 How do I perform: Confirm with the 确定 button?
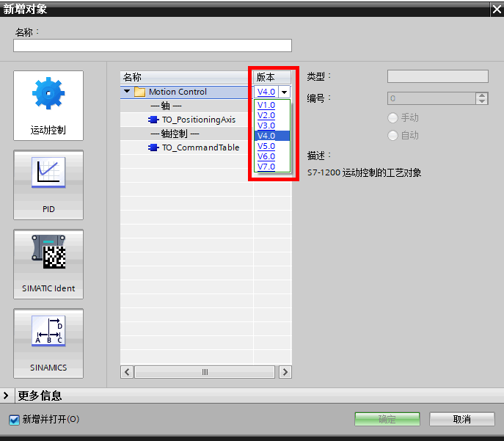tap(387, 419)
